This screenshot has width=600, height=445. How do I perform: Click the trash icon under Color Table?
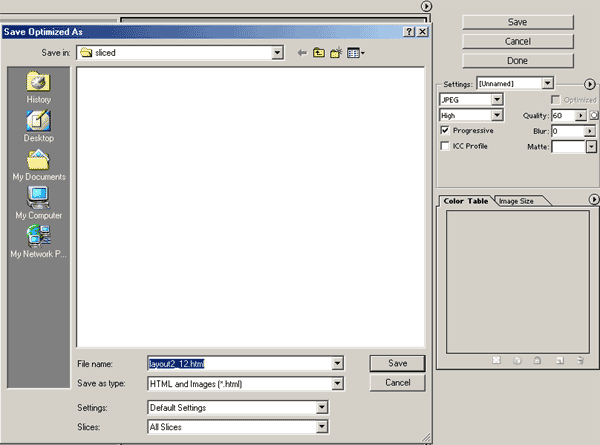[x=579, y=359]
